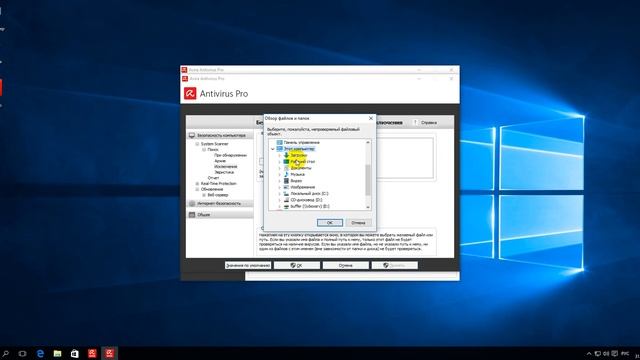The width and height of the screenshot is (640, 360).
Task: Select Исключения in the settings tree
Action: click(226, 167)
